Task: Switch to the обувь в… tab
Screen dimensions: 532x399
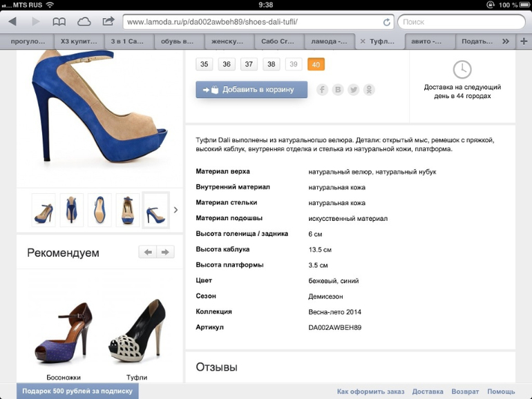Action: click(180, 41)
